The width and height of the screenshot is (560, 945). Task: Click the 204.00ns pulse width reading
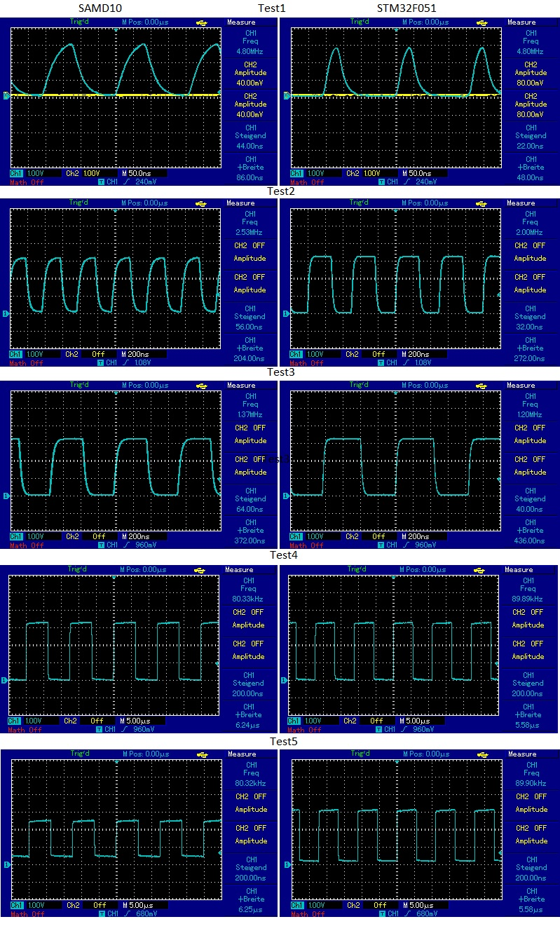[x=250, y=358]
